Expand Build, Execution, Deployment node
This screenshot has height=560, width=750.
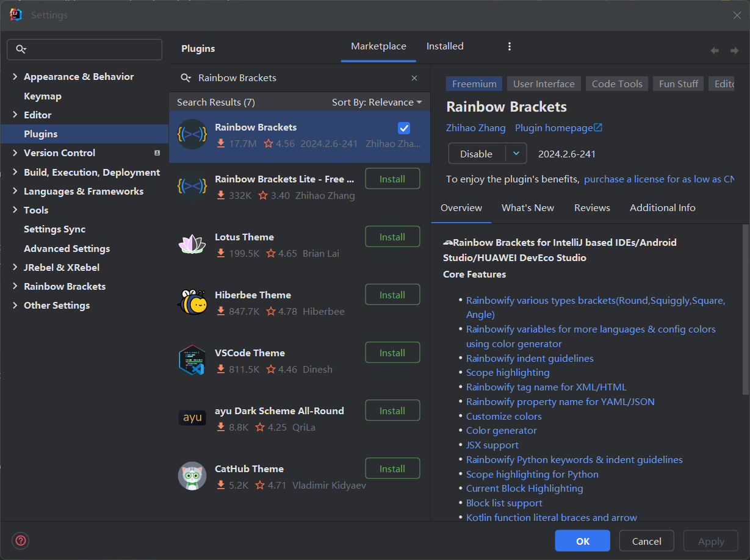tap(15, 172)
